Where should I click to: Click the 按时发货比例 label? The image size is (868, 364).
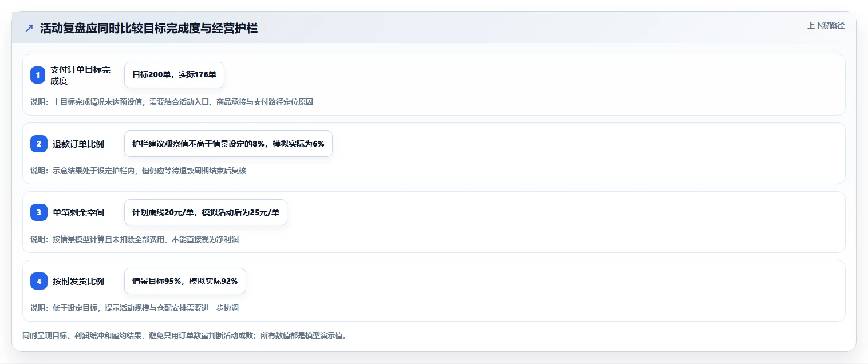coord(78,281)
